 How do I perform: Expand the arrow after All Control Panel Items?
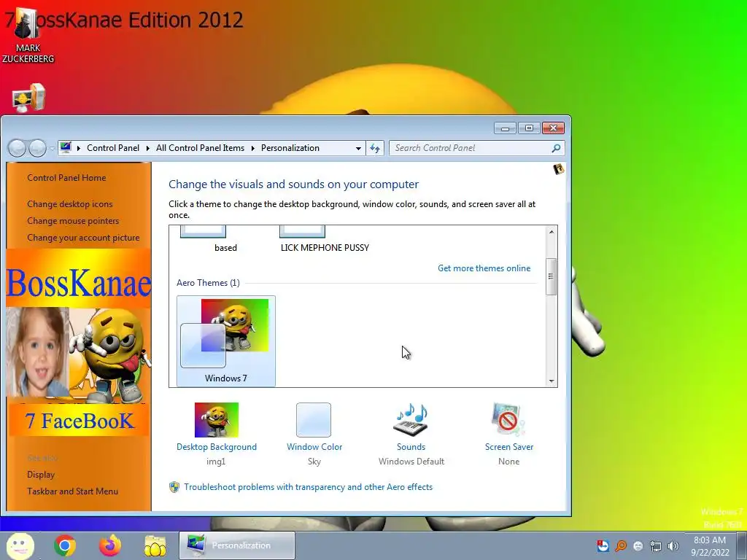click(x=252, y=148)
